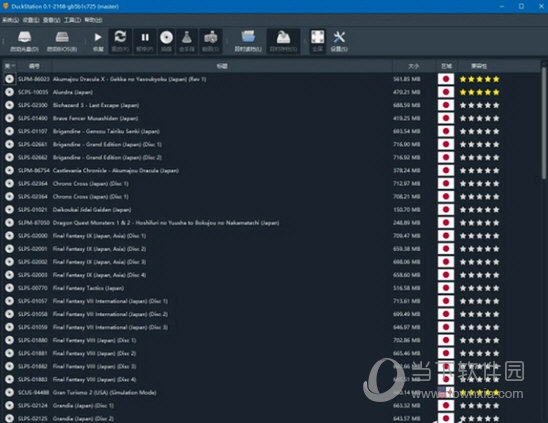Open the second menu bar item
Viewport: 548px width, 423px height.
[31, 20]
